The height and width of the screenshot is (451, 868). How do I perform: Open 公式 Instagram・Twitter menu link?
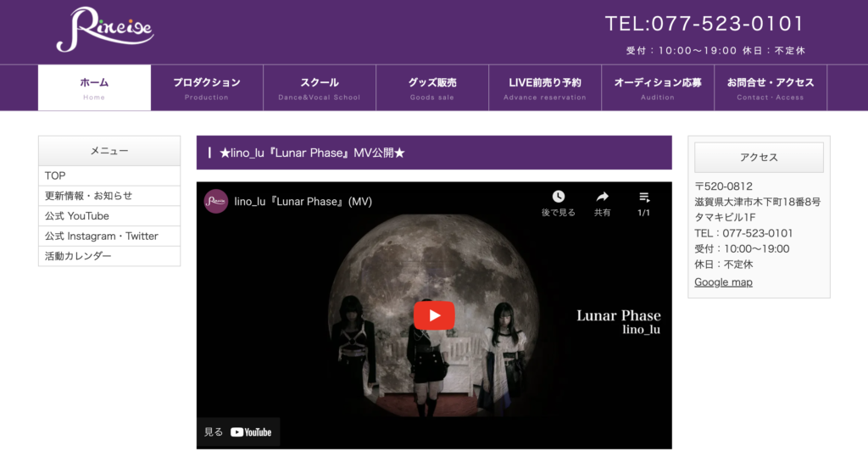[109, 236]
